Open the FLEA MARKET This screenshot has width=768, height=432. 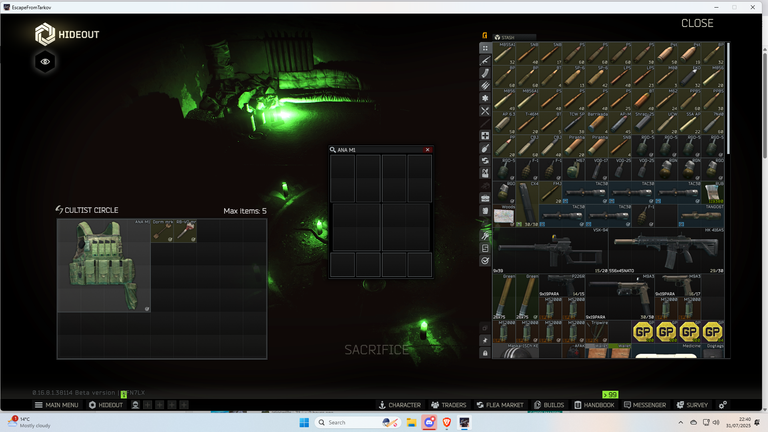[x=500, y=405]
